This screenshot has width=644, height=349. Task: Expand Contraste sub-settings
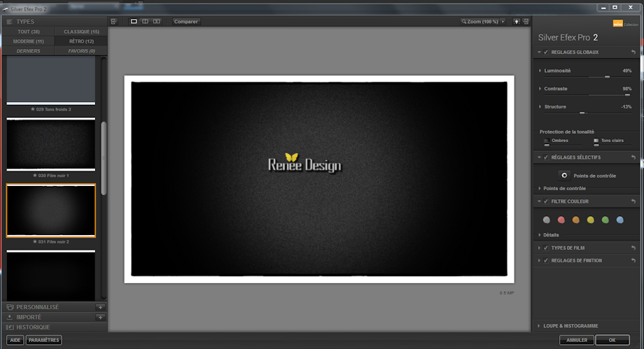[x=540, y=89]
